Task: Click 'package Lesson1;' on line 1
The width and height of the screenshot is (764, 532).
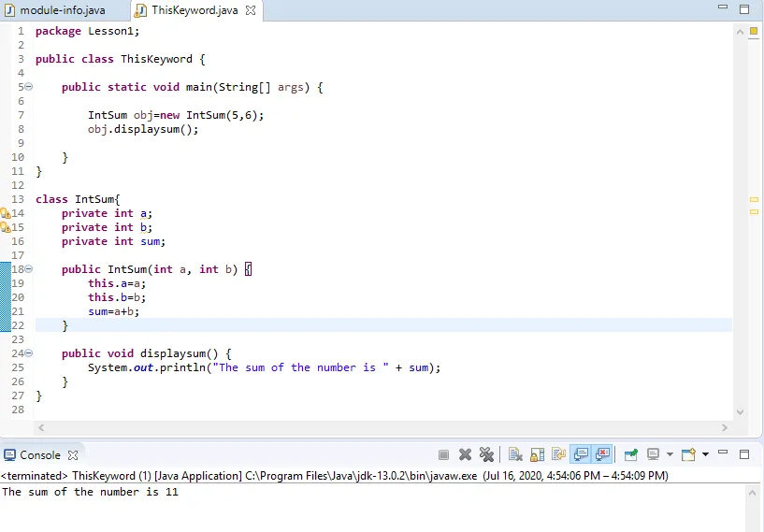Action: 87,31
